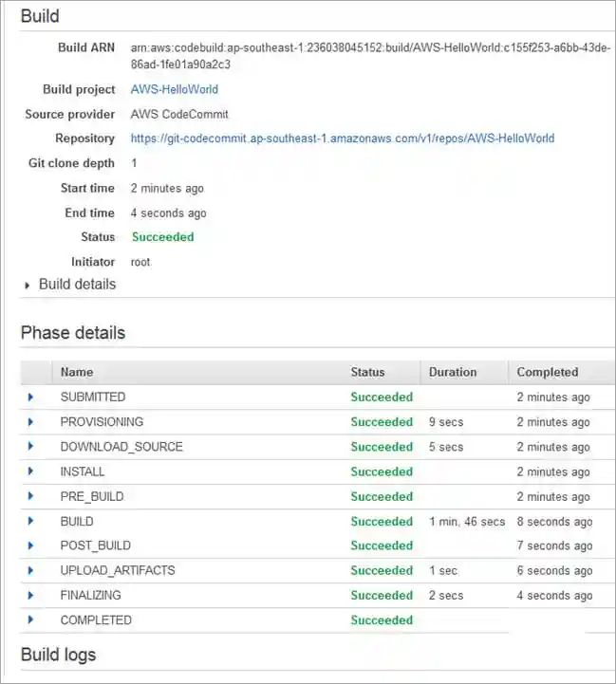Click the Completed column header
Screen dimensions: 616x684
[x=547, y=372]
